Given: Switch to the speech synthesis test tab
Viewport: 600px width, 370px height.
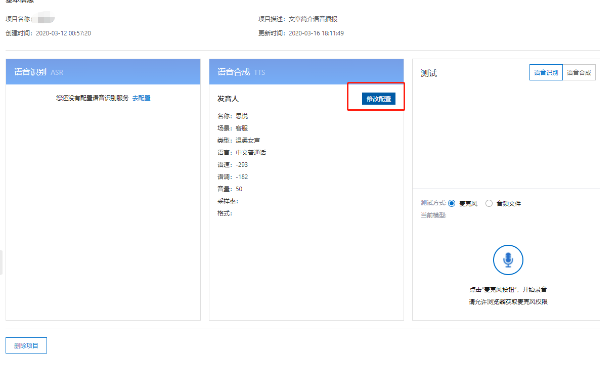Looking at the screenshot, I should 579,72.
